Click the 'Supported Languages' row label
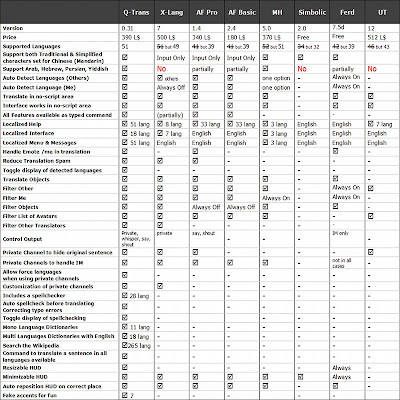The image size is (400, 400). click(32, 46)
